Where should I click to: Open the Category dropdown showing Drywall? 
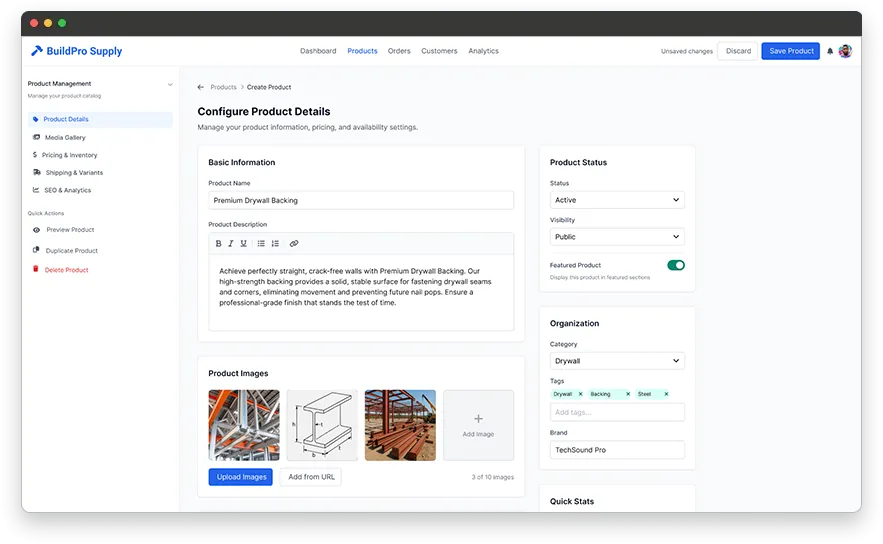click(x=617, y=361)
